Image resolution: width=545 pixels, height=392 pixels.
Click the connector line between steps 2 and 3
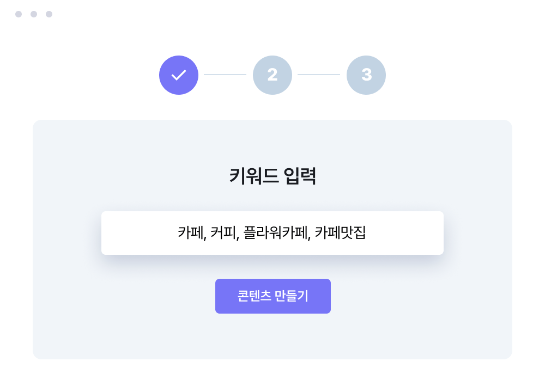click(319, 75)
